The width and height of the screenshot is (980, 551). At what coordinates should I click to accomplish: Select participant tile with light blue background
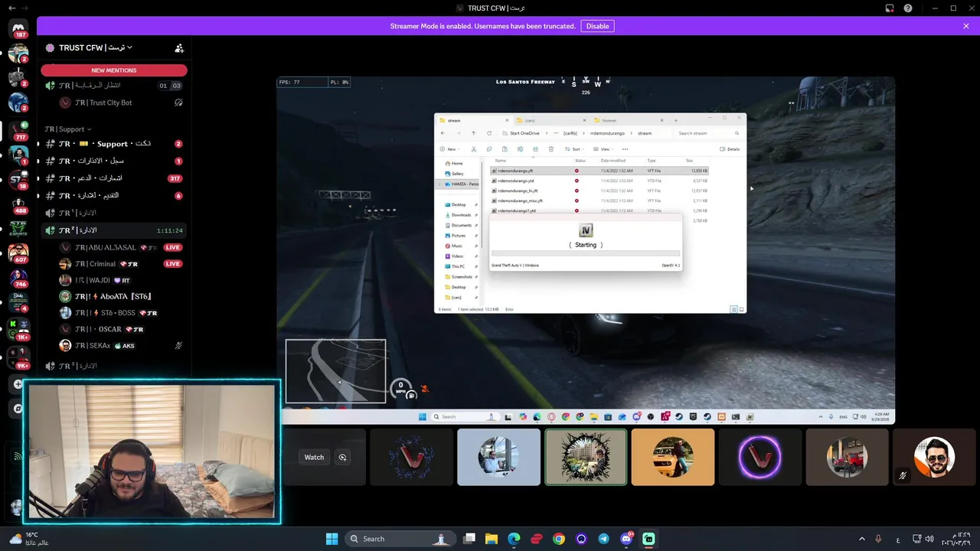tap(498, 457)
